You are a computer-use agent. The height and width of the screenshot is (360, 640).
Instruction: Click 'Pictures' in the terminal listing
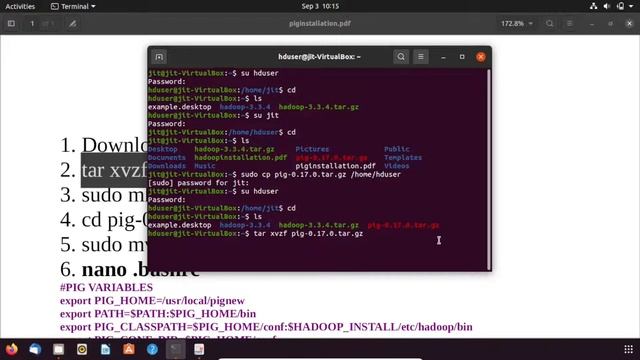click(312, 149)
